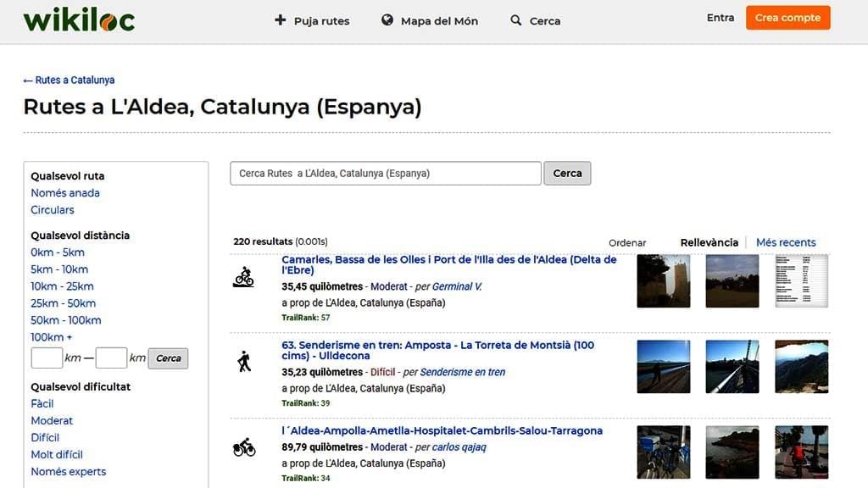Filter distance 100km +

click(52, 337)
